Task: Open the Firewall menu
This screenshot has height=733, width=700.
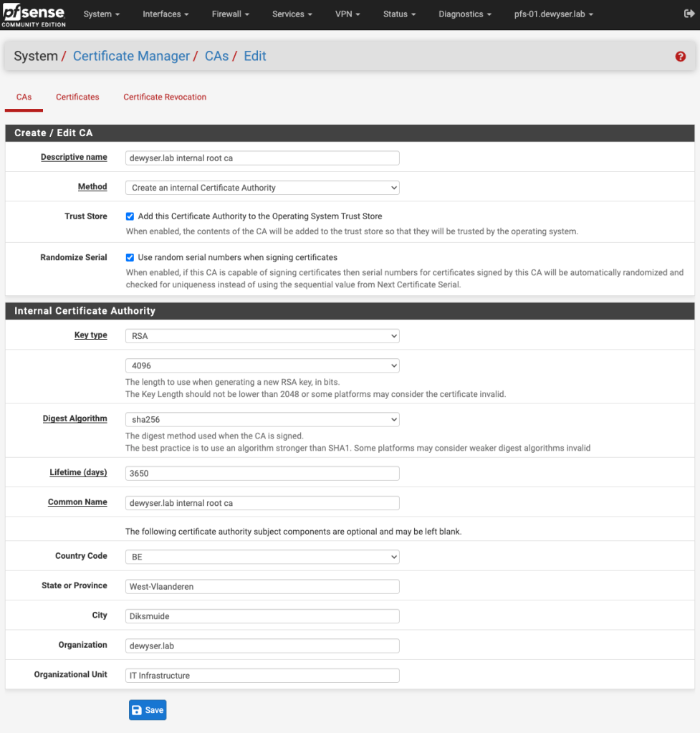Action: point(230,14)
